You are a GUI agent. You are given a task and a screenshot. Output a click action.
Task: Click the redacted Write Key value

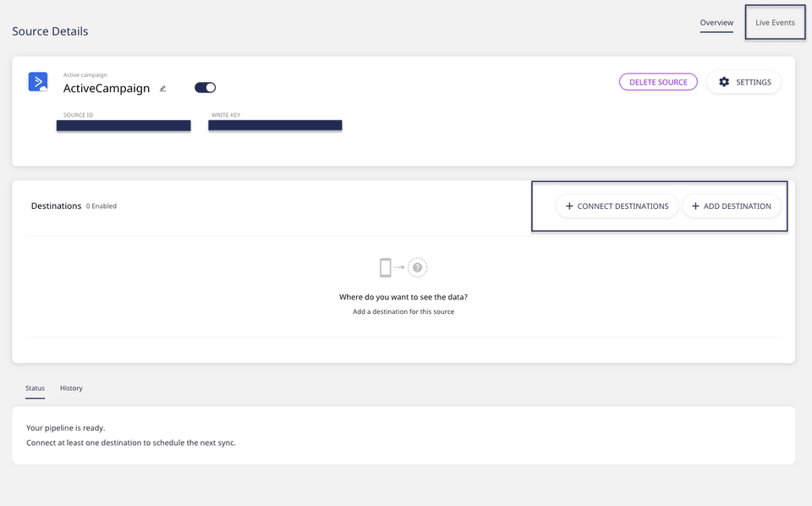pos(275,125)
